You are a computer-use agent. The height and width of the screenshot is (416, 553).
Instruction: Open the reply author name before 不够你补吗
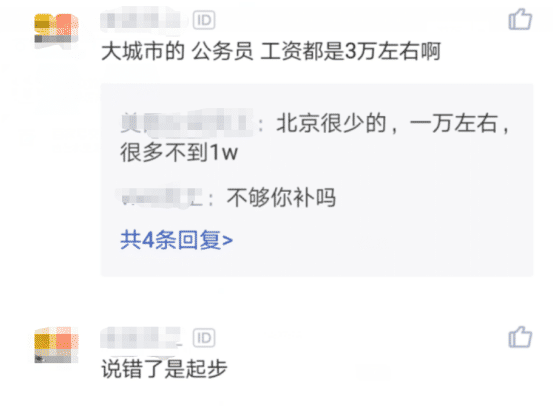coord(159,197)
